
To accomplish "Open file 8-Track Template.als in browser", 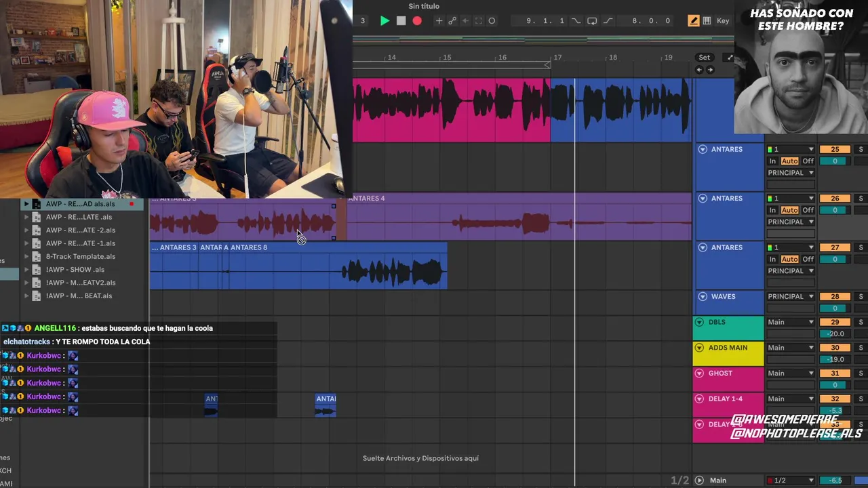I will click(x=81, y=256).
